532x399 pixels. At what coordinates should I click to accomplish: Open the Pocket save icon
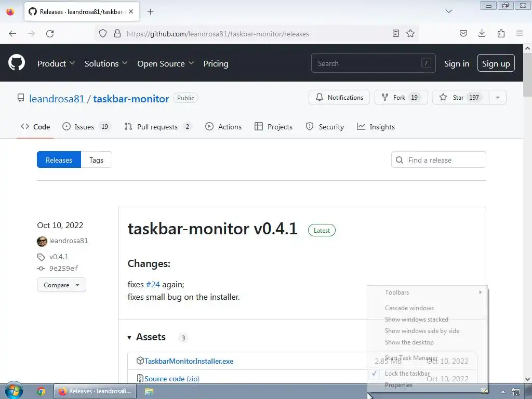click(463, 33)
